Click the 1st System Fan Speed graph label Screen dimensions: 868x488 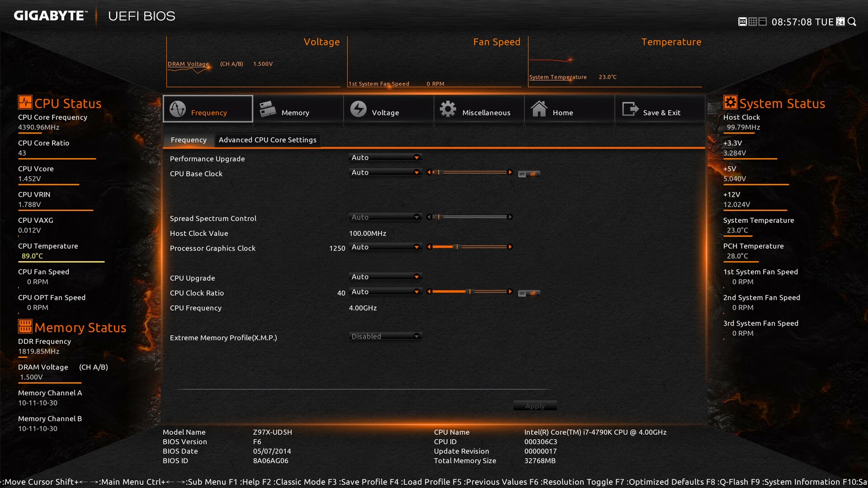pyautogui.click(x=379, y=84)
